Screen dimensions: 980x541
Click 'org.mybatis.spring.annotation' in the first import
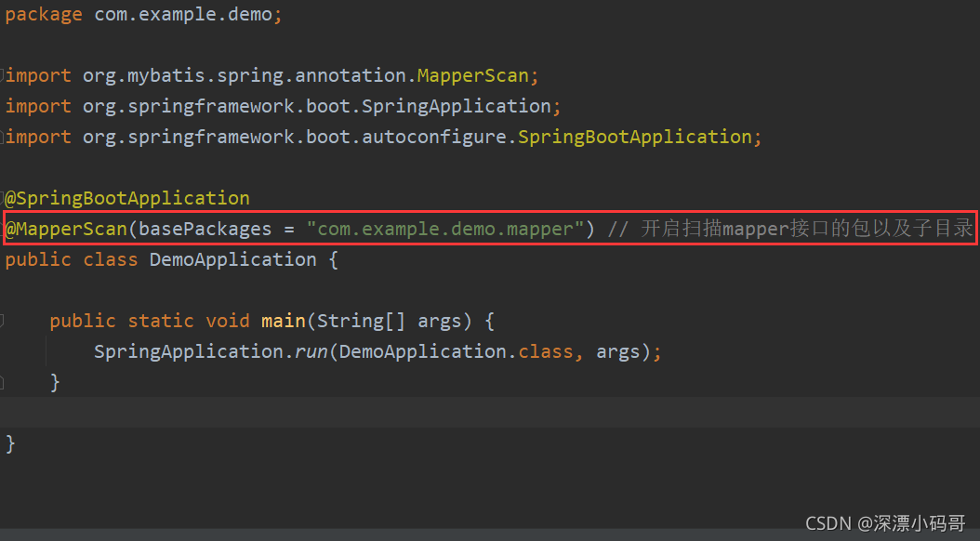coord(245,75)
